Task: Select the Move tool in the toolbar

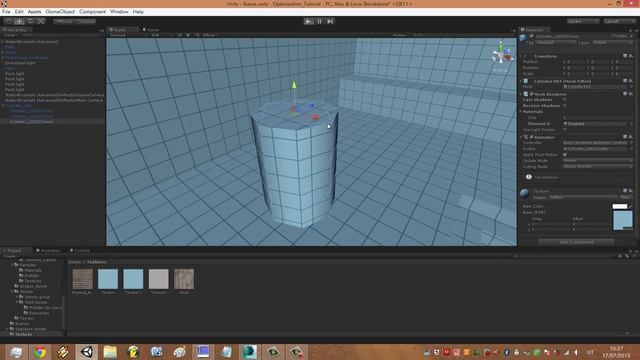Action: 19,21
